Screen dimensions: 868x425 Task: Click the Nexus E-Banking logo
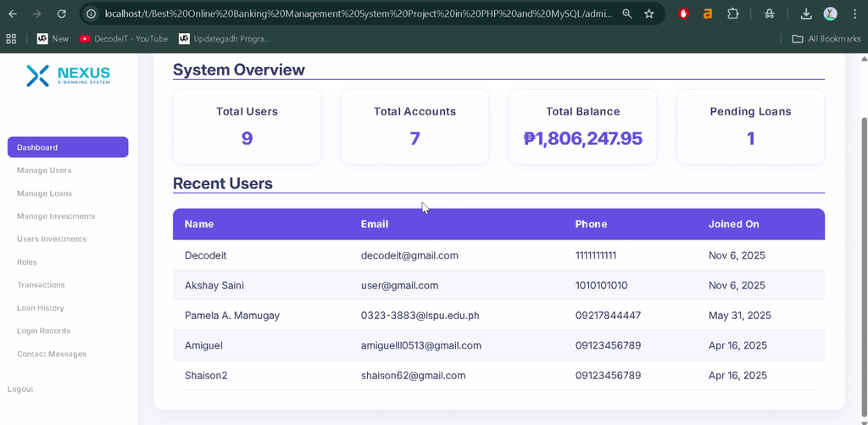[x=69, y=75]
